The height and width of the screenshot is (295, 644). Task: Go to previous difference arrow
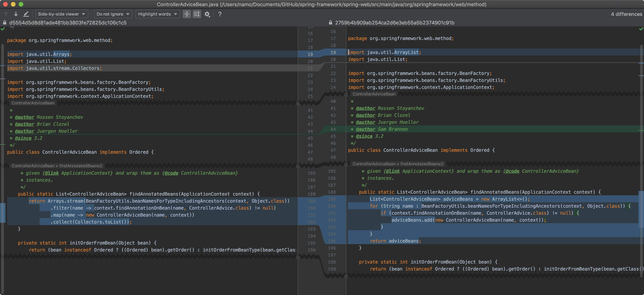point(6,14)
